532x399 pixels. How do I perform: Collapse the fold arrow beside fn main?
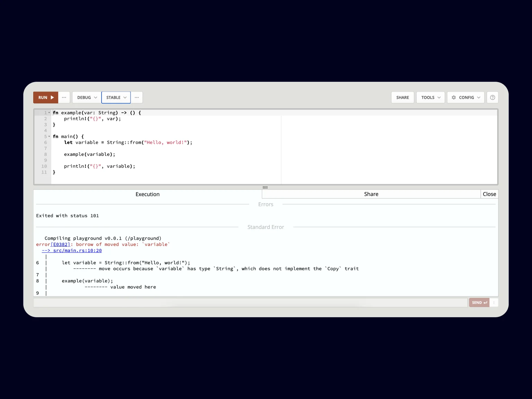pos(49,136)
